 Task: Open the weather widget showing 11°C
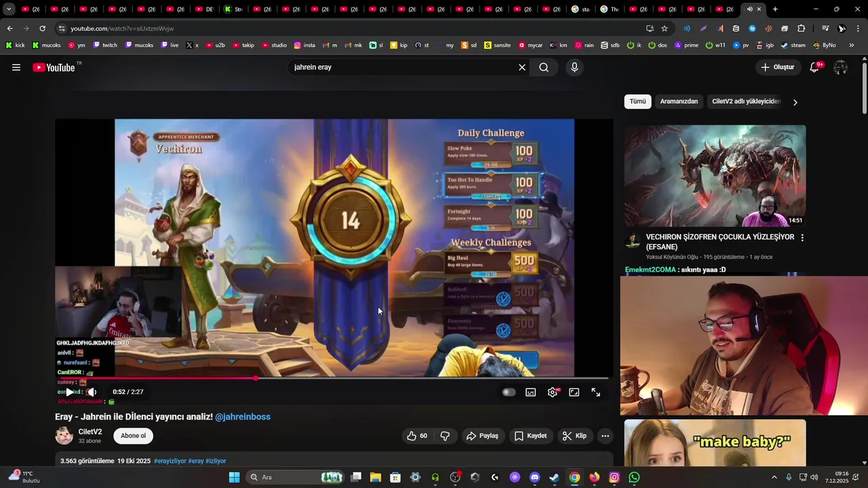pos(23,477)
